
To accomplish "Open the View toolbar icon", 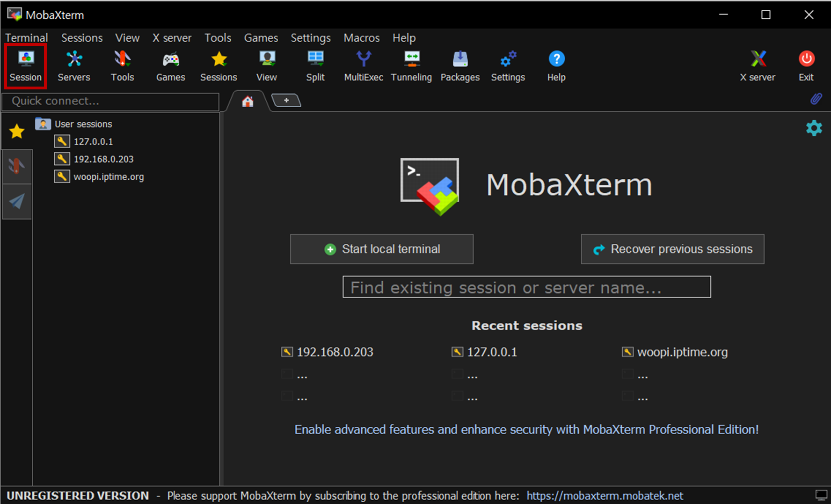I will pyautogui.click(x=267, y=66).
